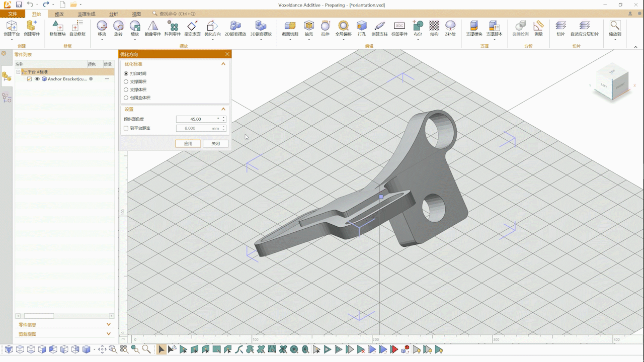The image size is (644, 362).
Task: Click the 抽壳 shell tool icon
Action: click(308, 26)
